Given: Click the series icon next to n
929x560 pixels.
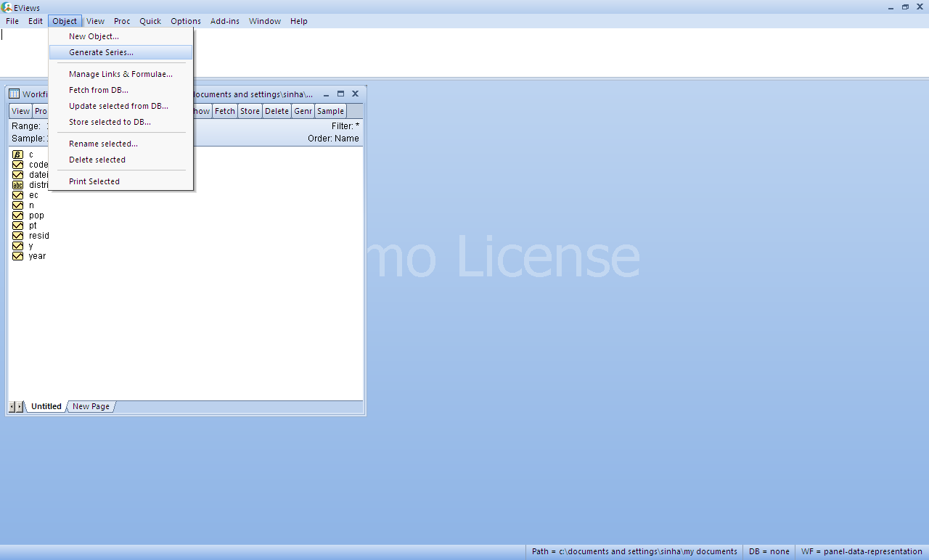Looking at the screenshot, I should tap(18, 205).
